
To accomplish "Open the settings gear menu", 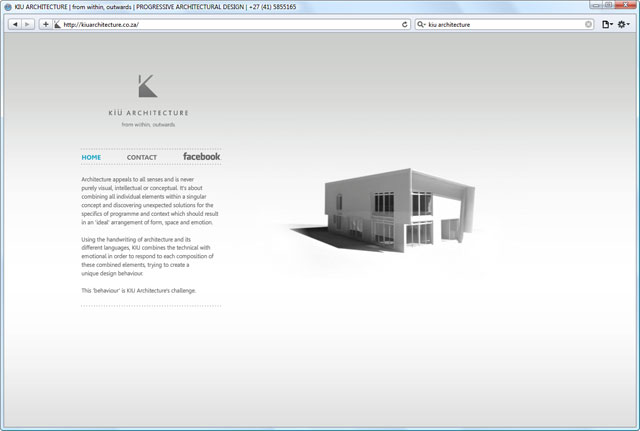I will 623,24.
